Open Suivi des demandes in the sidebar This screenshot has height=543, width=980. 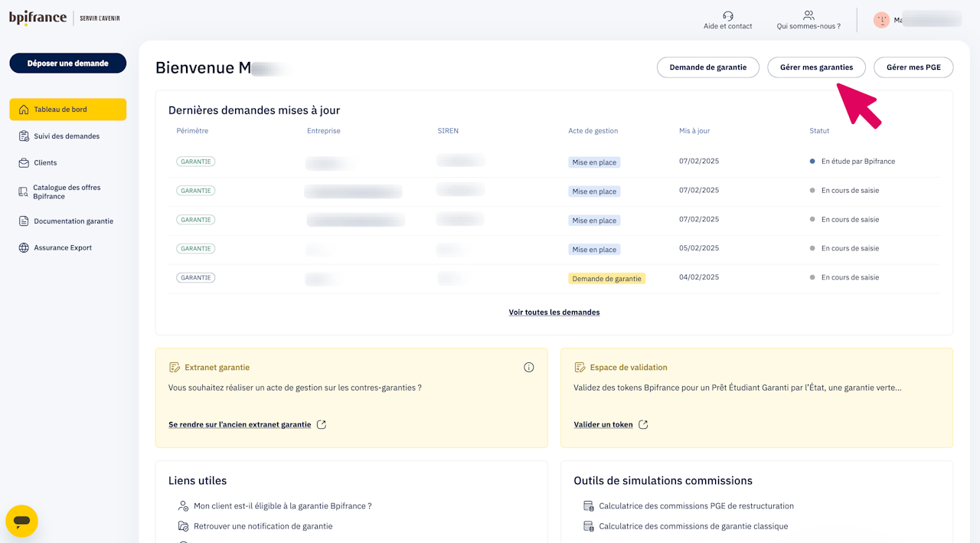[x=68, y=136]
